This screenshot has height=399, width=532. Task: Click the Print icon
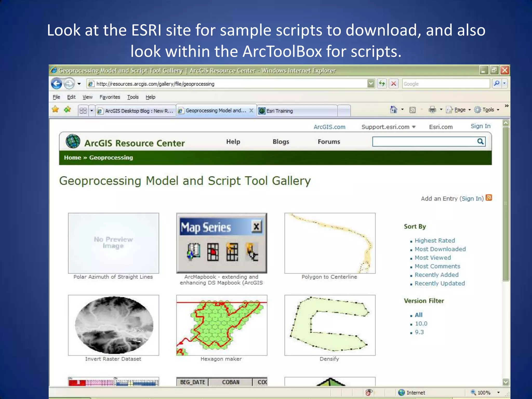[432, 110]
